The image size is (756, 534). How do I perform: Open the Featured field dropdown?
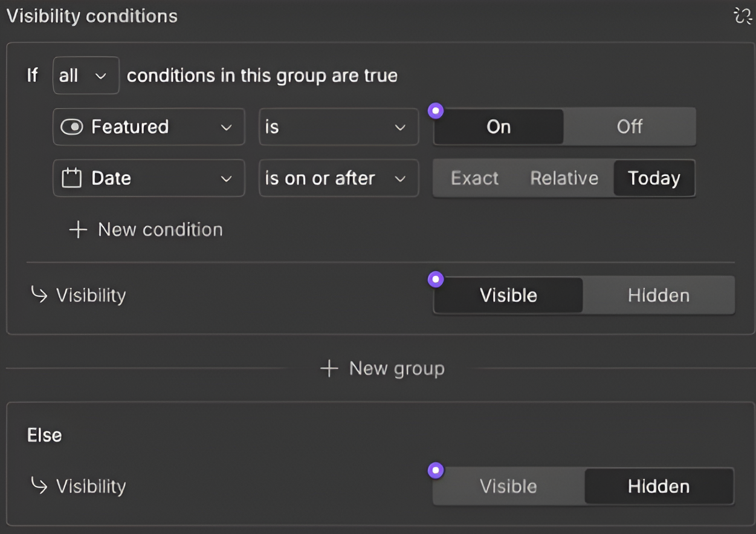click(149, 127)
